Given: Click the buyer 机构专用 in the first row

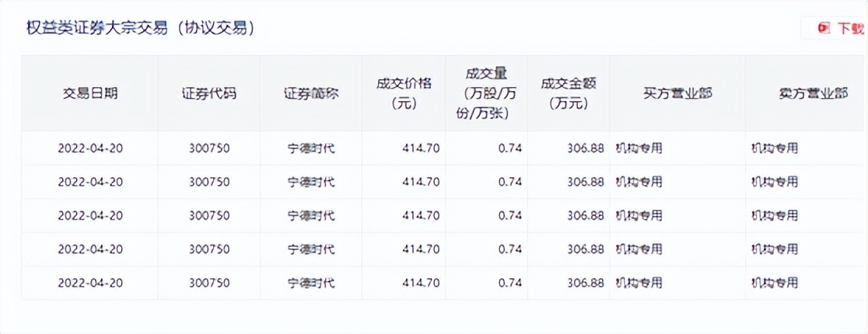Looking at the screenshot, I should pyautogui.click(x=639, y=148).
